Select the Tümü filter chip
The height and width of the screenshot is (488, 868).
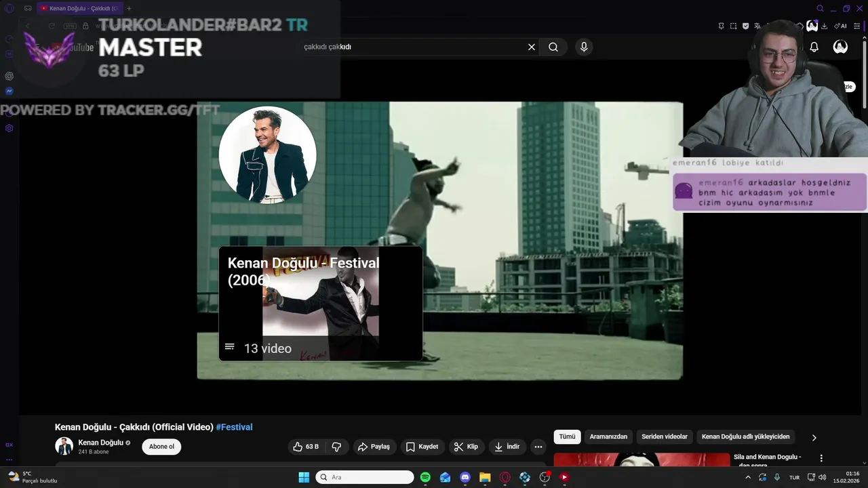567,437
